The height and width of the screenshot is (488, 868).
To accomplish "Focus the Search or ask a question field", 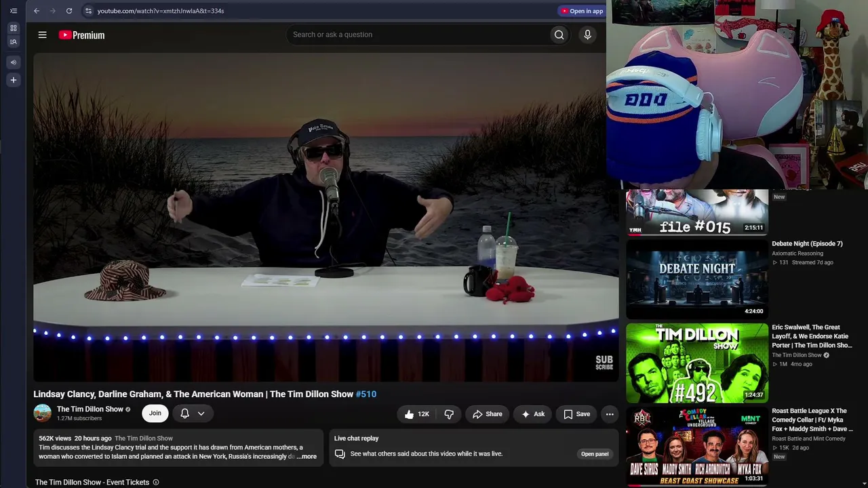I will [x=418, y=35].
